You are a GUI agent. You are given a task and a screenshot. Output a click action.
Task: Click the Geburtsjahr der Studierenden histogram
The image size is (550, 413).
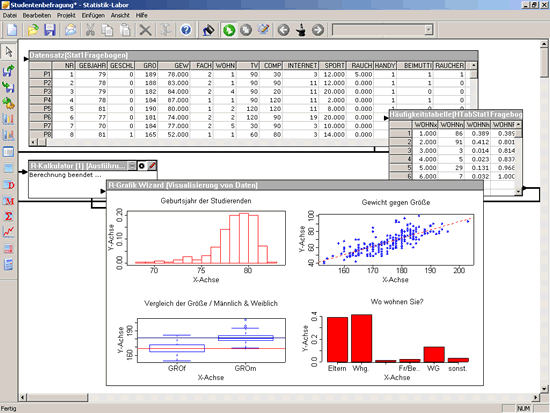[206, 238]
